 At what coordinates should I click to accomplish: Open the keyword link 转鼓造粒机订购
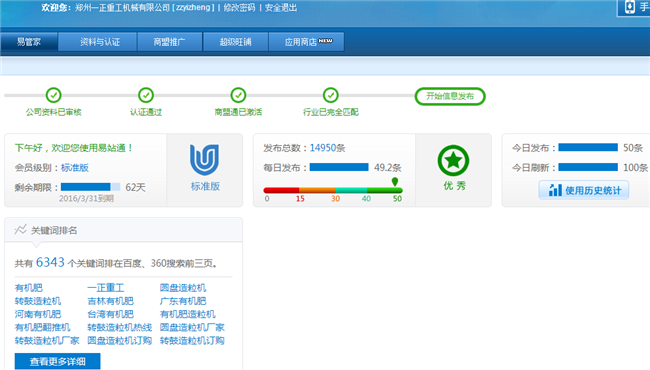[192, 341]
